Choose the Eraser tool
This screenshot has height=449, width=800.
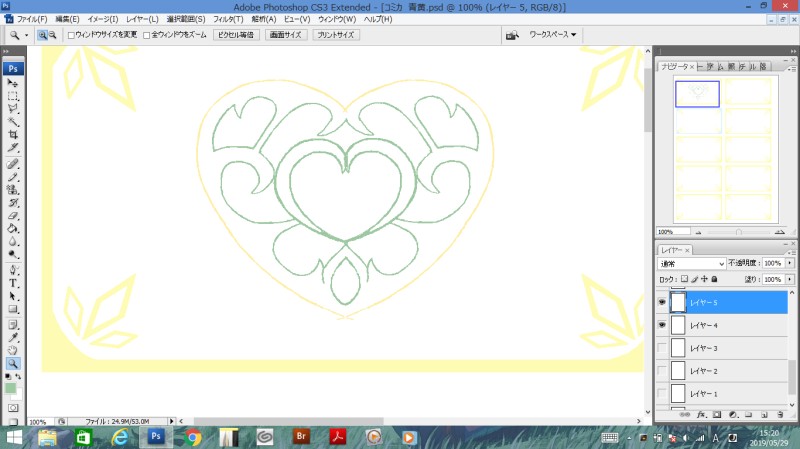13,215
